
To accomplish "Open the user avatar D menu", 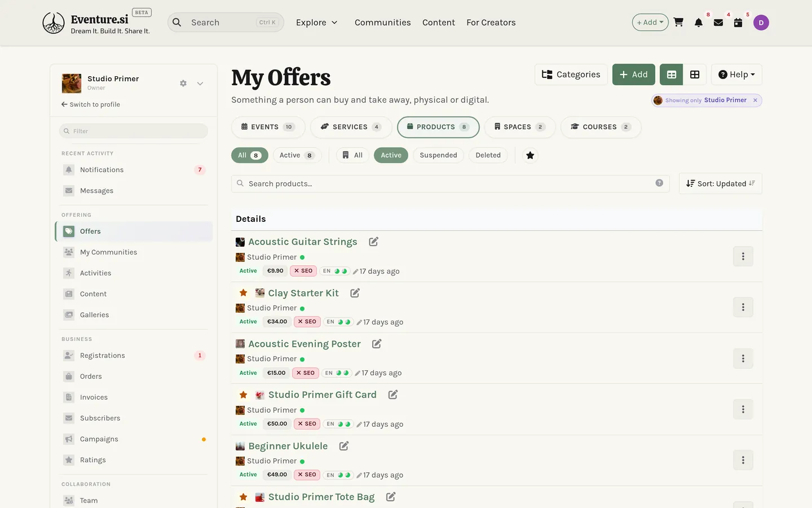I will click(761, 23).
